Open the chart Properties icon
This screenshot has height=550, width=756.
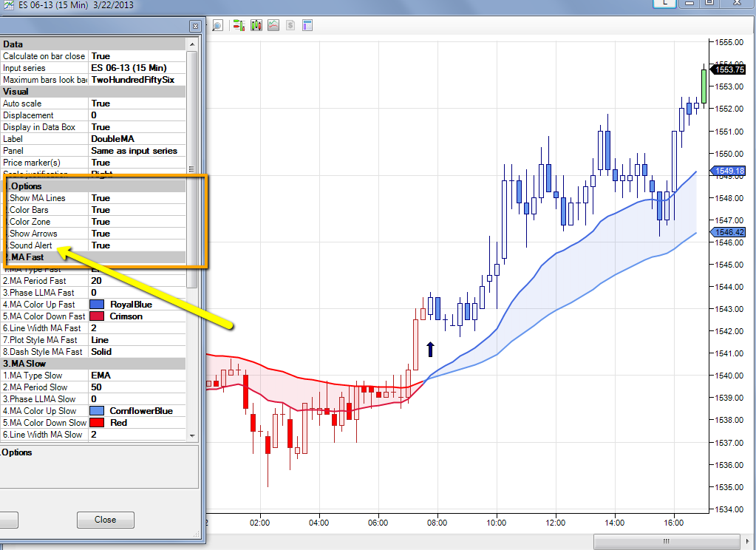point(307,25)
